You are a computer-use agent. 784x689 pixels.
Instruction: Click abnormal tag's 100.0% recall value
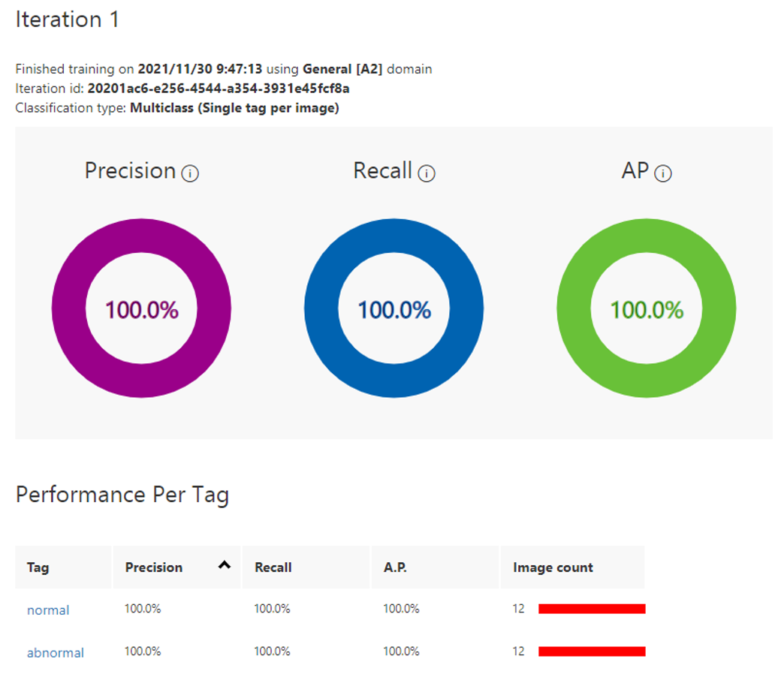pos(272,651)
